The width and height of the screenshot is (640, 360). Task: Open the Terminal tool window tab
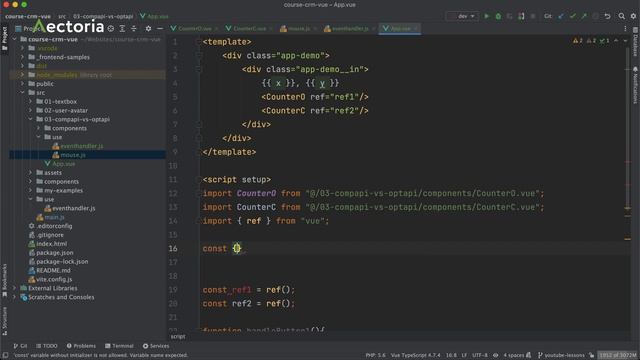coord(119,346)
